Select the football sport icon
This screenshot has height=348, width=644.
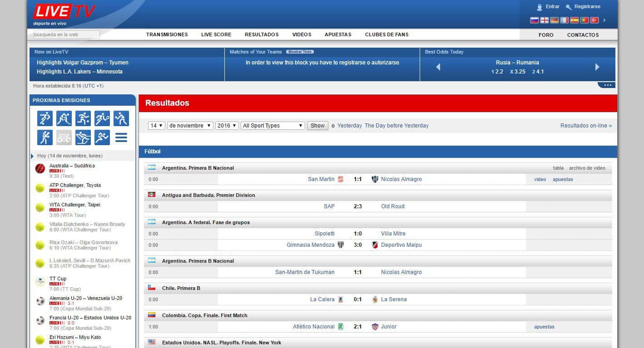click(45, 118)
